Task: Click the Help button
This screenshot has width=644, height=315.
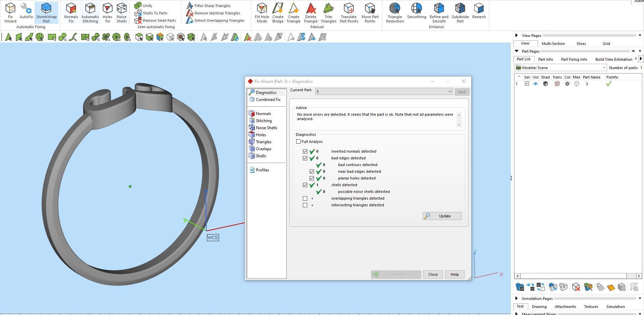Action: pos(454,274)
